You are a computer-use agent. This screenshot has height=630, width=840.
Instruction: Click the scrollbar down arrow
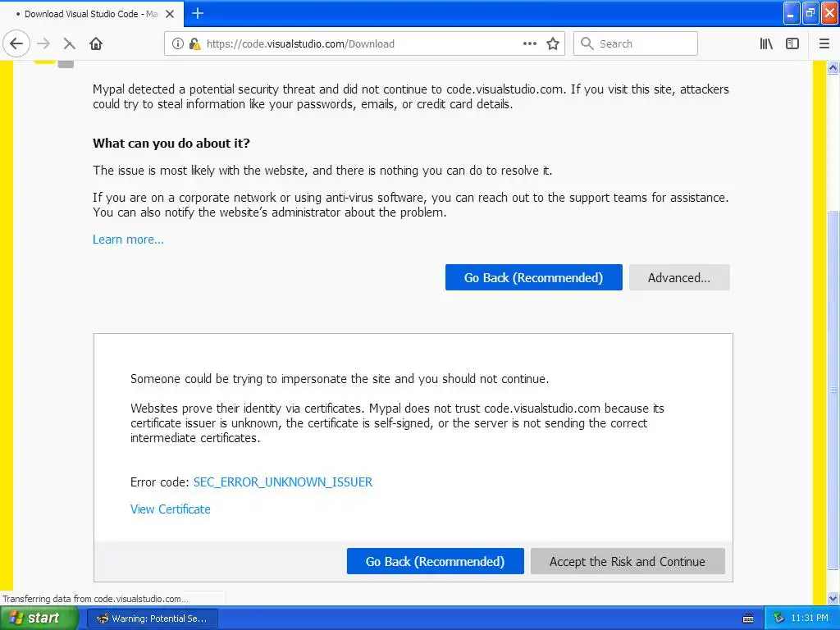pyautogui.click(x=833, y=598)
